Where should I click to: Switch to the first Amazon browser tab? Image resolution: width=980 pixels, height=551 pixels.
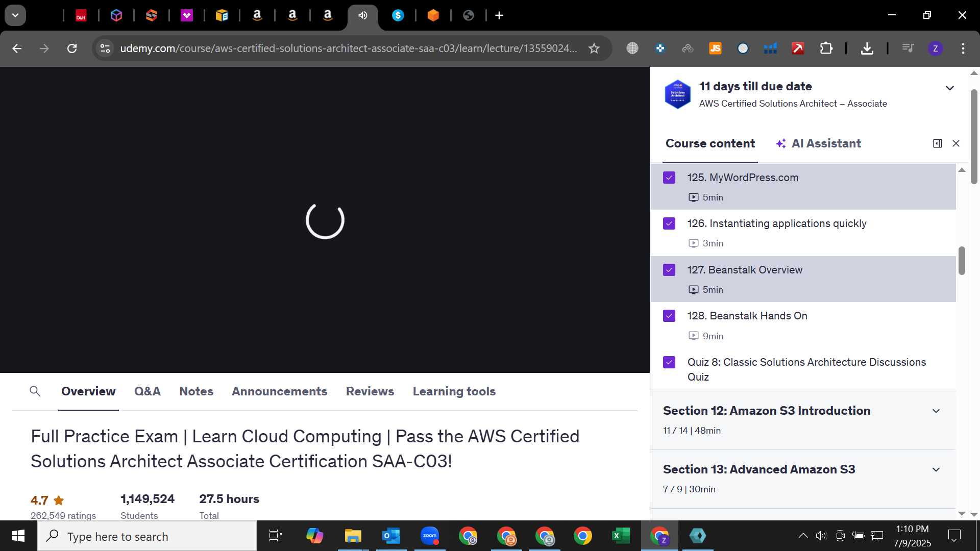pos(257,15)
